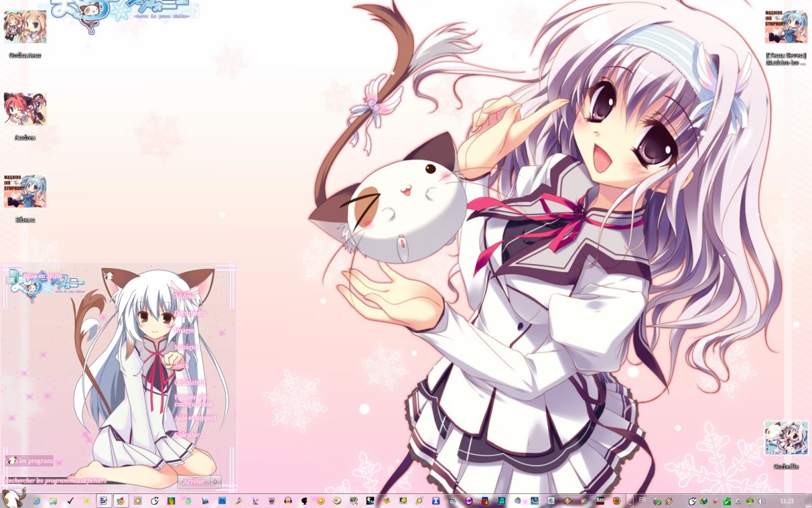
Task: Click the cat-themed Start button
Action: pyautogui.click(x=13, y=498)
